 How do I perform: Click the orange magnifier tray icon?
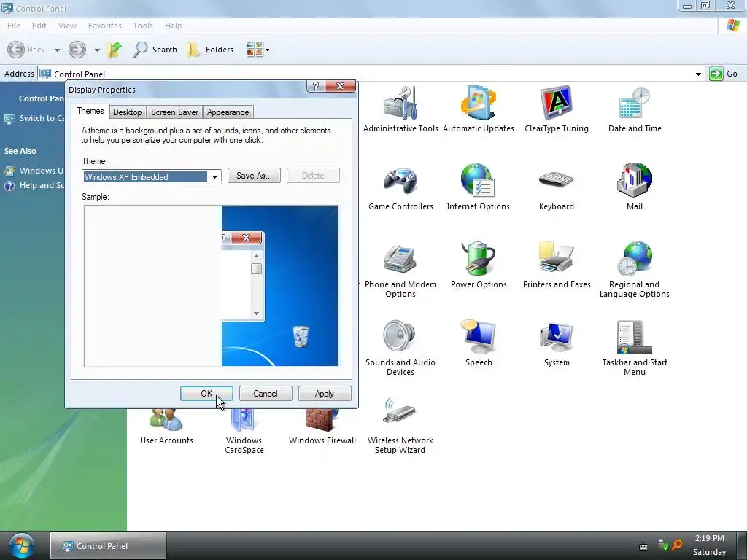click(676, 545)
